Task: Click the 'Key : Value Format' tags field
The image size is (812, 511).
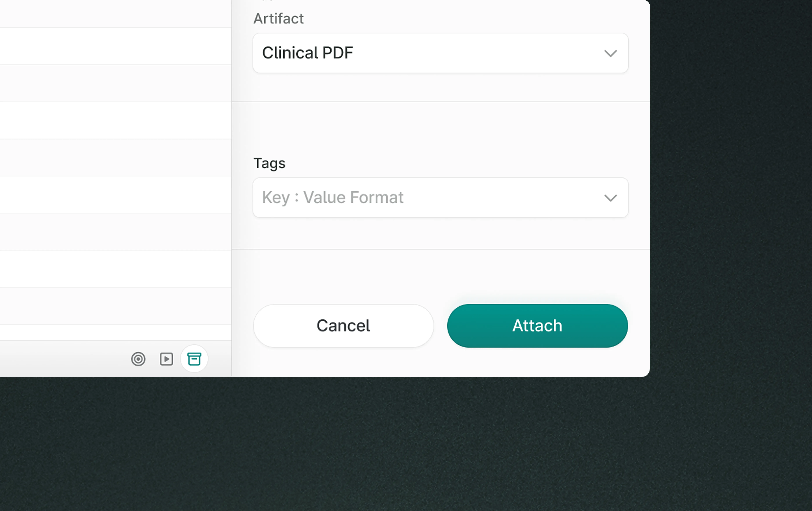Action: (x=422, y=197)
